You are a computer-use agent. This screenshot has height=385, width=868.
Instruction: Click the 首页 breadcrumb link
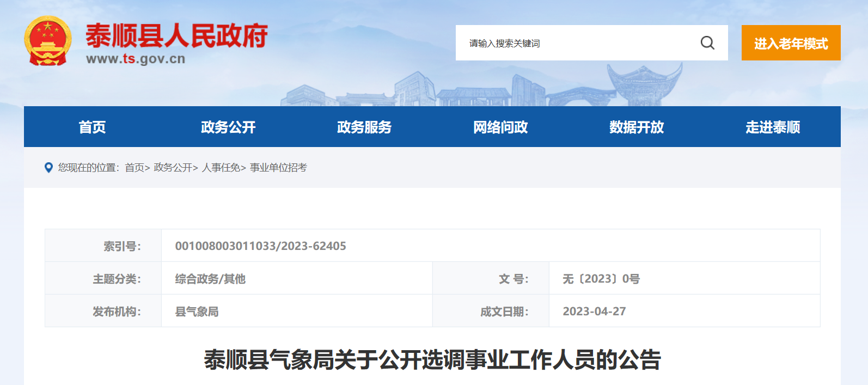click(x=135, y=168)
